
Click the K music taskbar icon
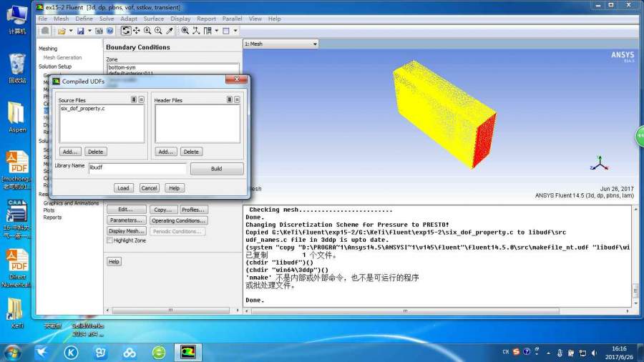[71, 353]
